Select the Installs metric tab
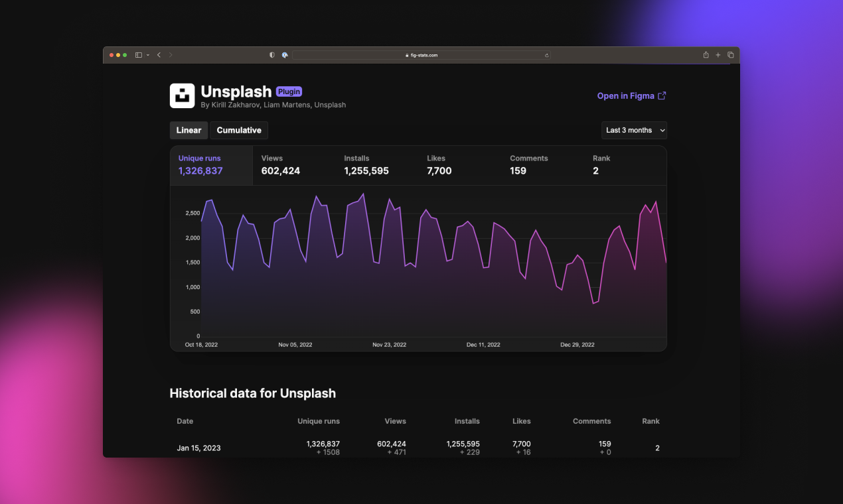The image size is (843, 504). (377, 165)
